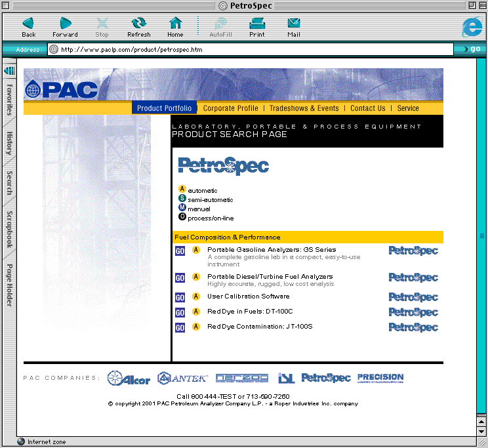Click A icon in User Calibration Software row
Viewport: 488px width, 448px height.
pyautogui.click(x=195, y=296)
